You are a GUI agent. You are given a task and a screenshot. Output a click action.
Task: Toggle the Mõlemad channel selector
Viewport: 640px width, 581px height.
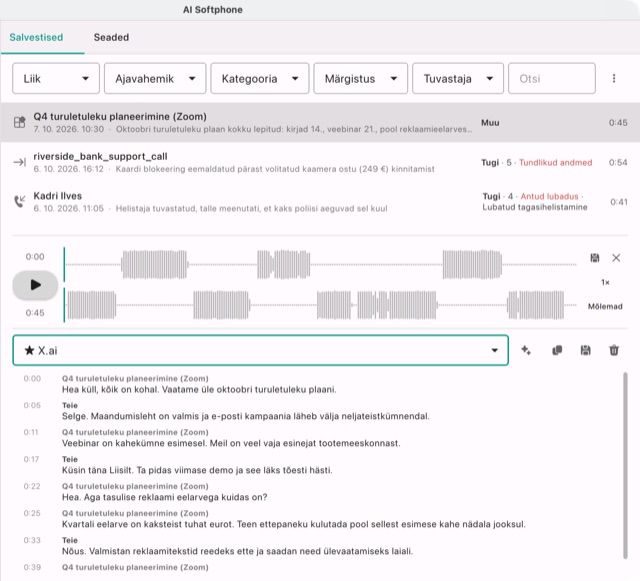pos(605,306)
